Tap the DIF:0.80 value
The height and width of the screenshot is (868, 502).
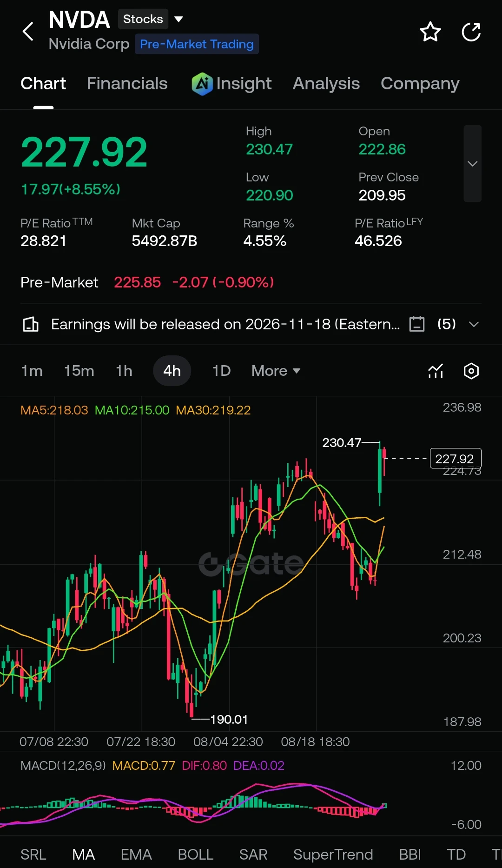coord(204,766)
